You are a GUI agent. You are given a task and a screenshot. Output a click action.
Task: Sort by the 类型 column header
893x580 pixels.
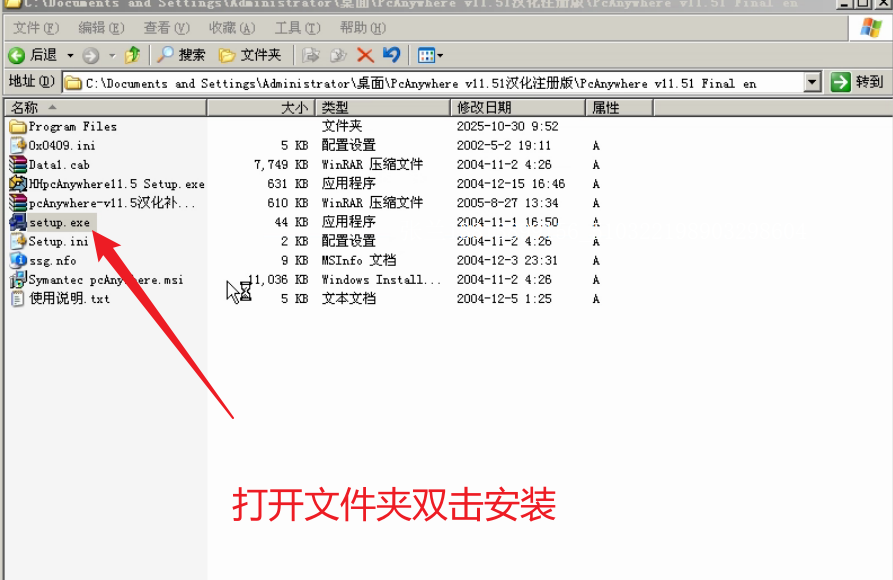[383, 107]
